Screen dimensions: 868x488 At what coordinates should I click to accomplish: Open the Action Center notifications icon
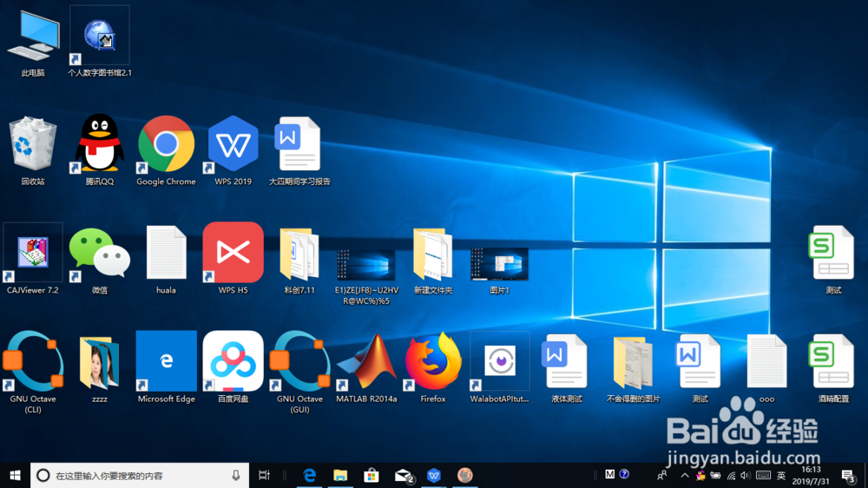(848, 476)
